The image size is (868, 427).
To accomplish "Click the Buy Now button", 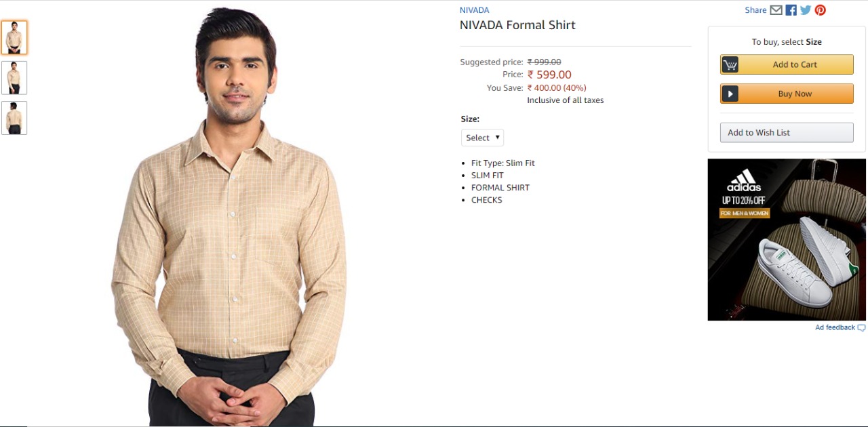I will coord(787,94).
